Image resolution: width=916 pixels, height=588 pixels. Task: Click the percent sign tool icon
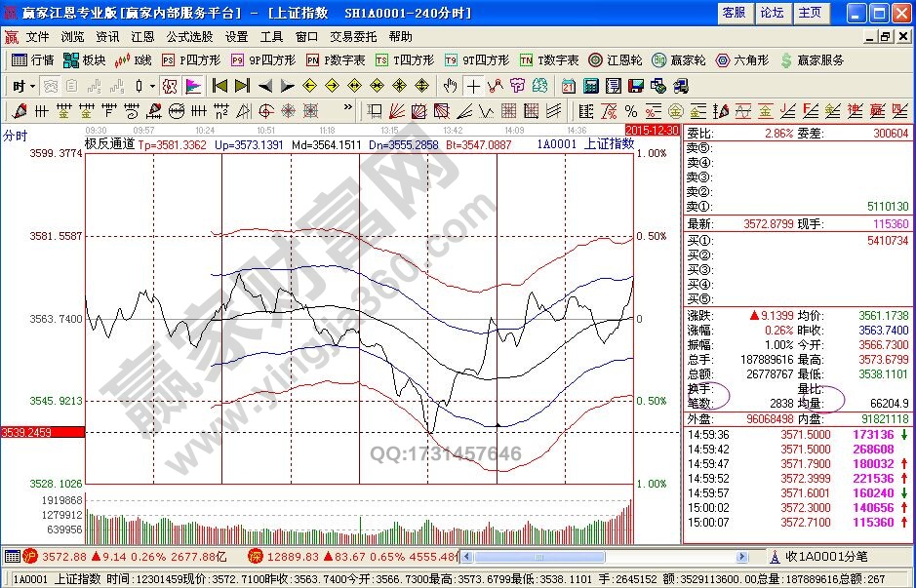630,110
